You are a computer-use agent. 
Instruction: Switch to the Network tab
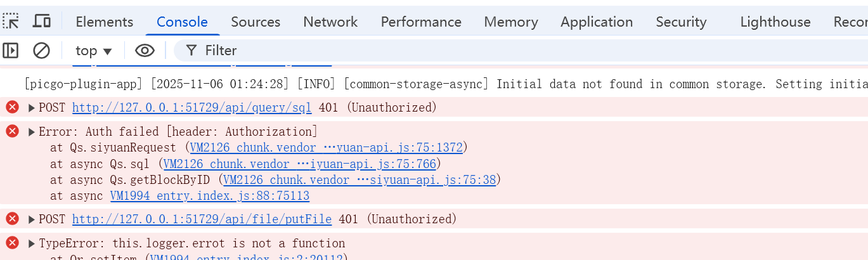coord(330,22)
